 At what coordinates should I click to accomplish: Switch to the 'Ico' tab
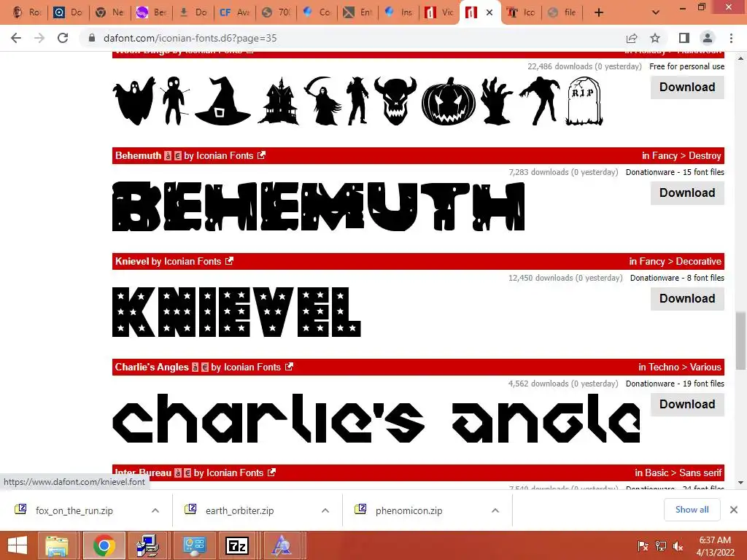tap(521, 12)
